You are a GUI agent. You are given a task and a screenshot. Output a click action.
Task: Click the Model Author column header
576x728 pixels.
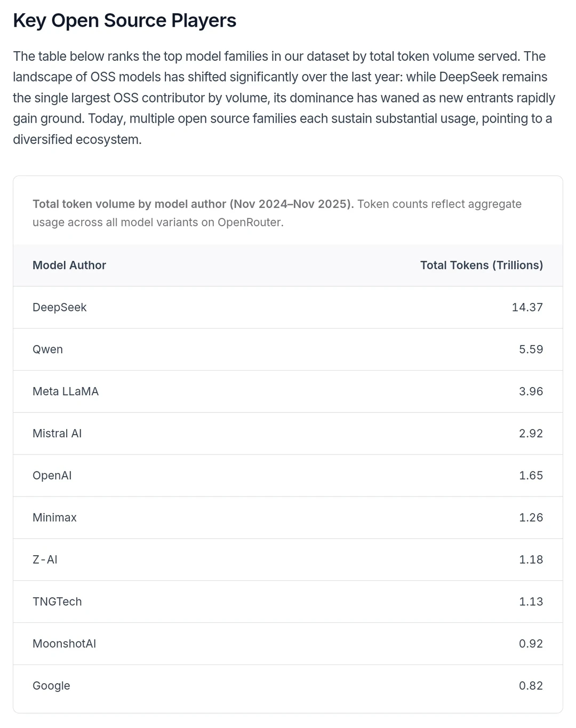click(69, 265)
